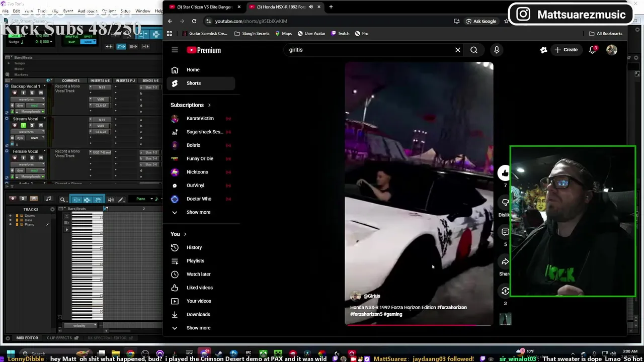Open Chrome apps grid in bookmarks bar
Screen dimensions: 644x362
click(x=170, y=34)
